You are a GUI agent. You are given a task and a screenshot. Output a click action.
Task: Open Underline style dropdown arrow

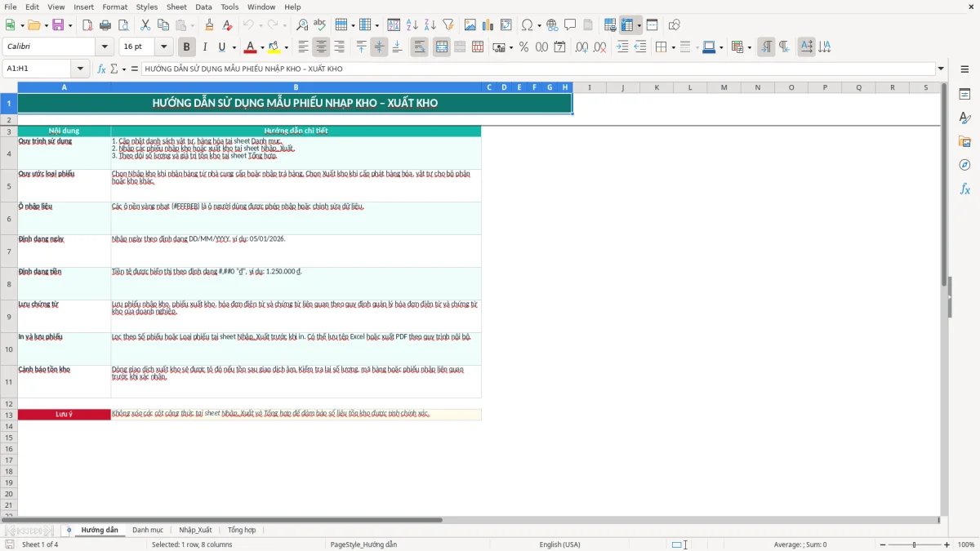coord(234,47)
